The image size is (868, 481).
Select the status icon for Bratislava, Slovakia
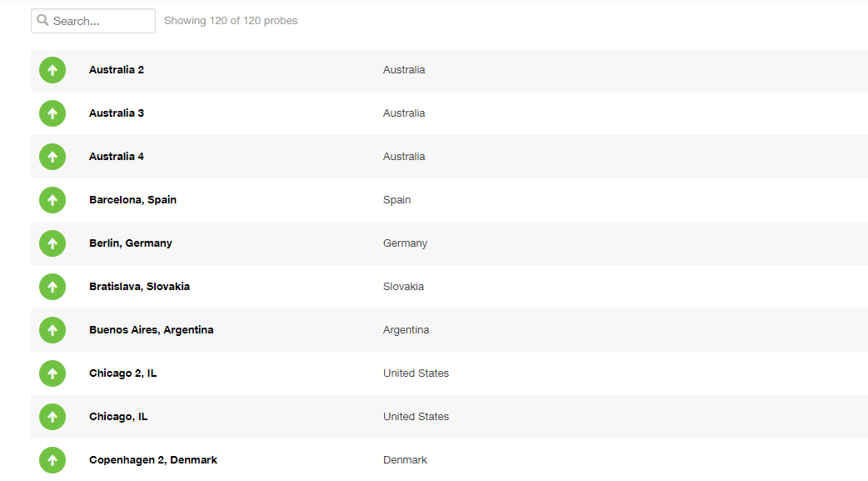tap(52, 287)
